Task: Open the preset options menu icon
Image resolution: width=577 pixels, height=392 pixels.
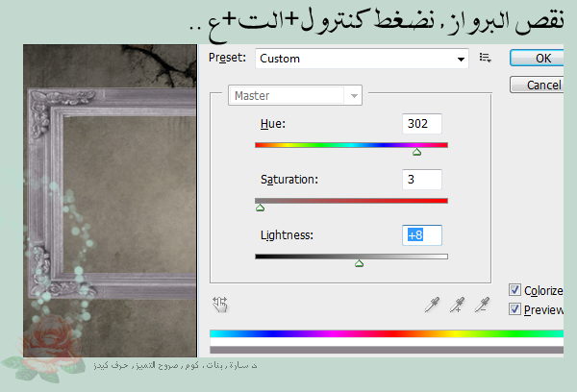Action: (486, 59)
